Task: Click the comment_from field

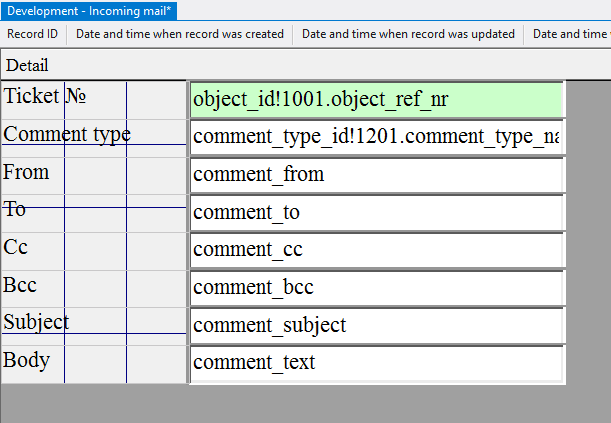Action: (376, 175)
